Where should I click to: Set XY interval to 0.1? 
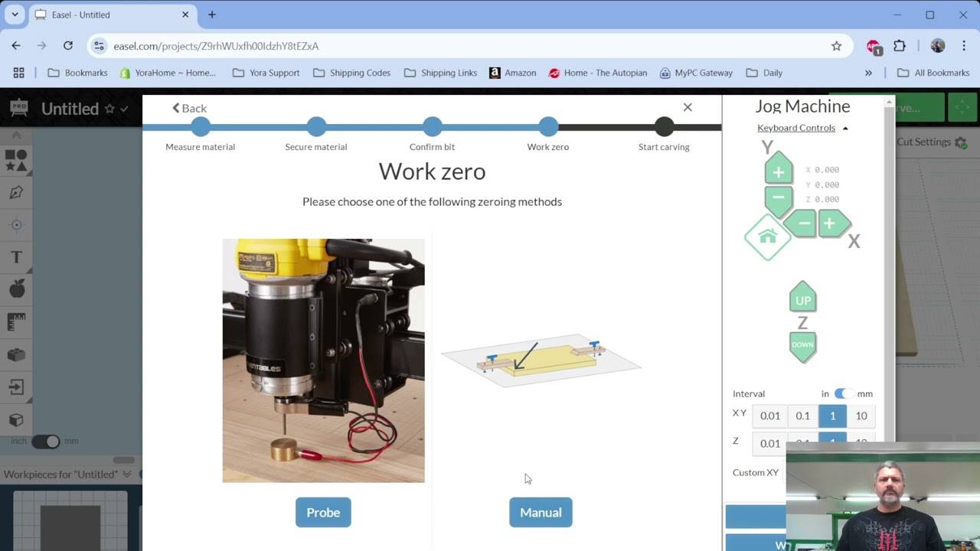click(802, 416)
